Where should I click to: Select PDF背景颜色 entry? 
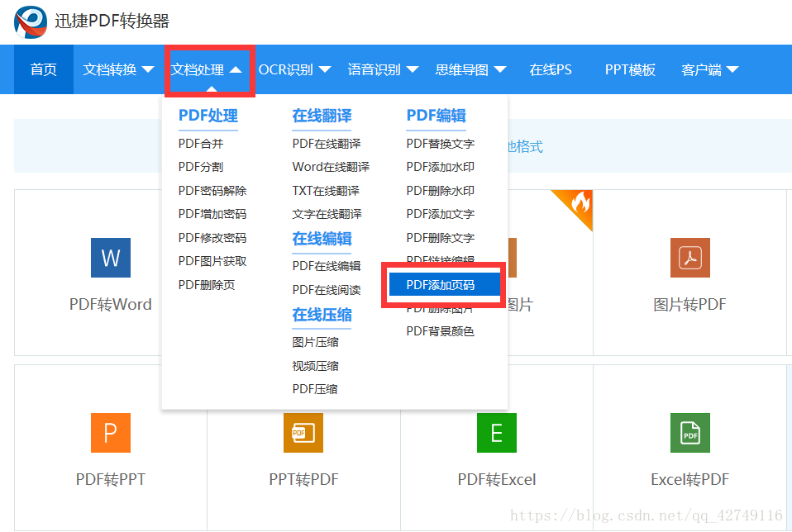(x=441, y=331)
